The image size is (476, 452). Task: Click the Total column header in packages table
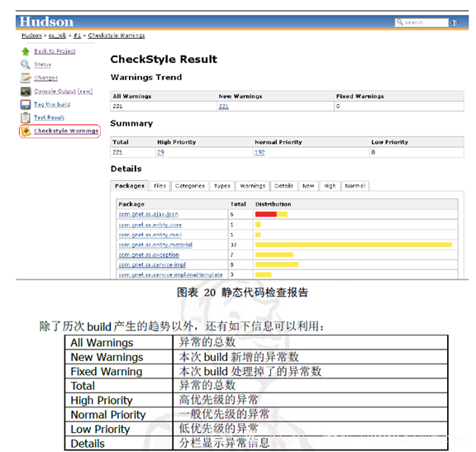coord(238,204)
